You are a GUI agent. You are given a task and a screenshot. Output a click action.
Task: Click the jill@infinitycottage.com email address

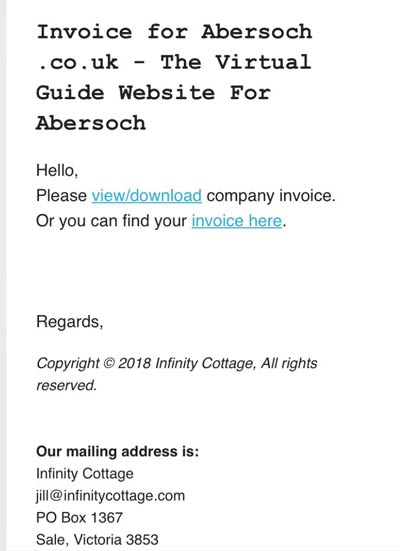coord(110,496)
